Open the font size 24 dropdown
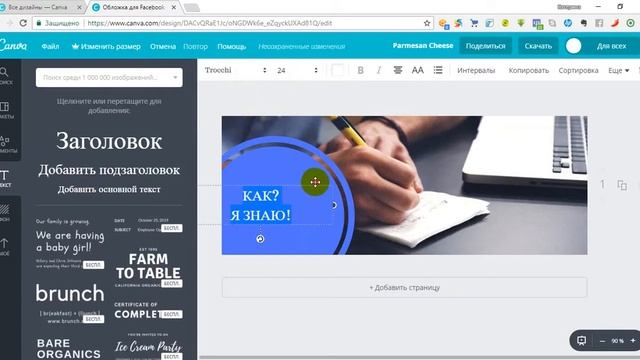The height and width of the screenshot is (360, 640). pos(297,70)
